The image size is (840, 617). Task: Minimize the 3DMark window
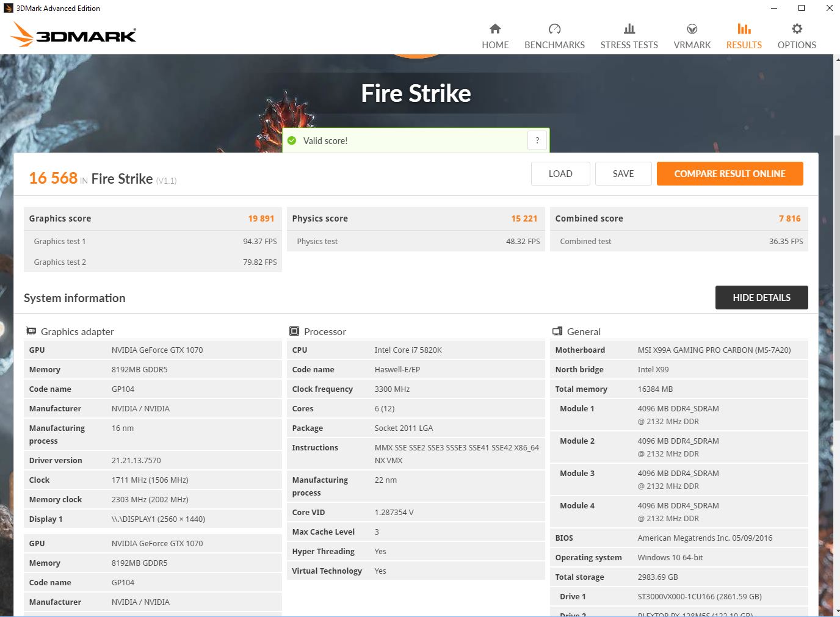[774, 8]
